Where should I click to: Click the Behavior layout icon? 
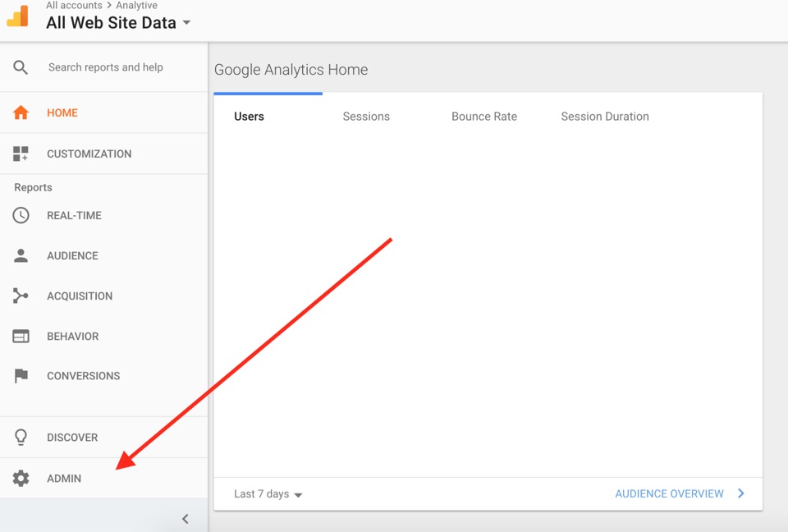pos(21,336)
